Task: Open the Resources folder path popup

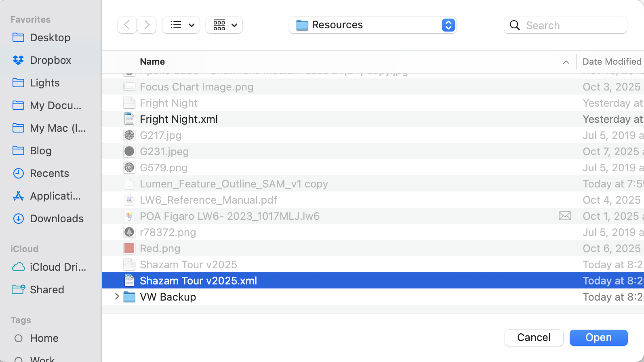Action: coord(373,25)
